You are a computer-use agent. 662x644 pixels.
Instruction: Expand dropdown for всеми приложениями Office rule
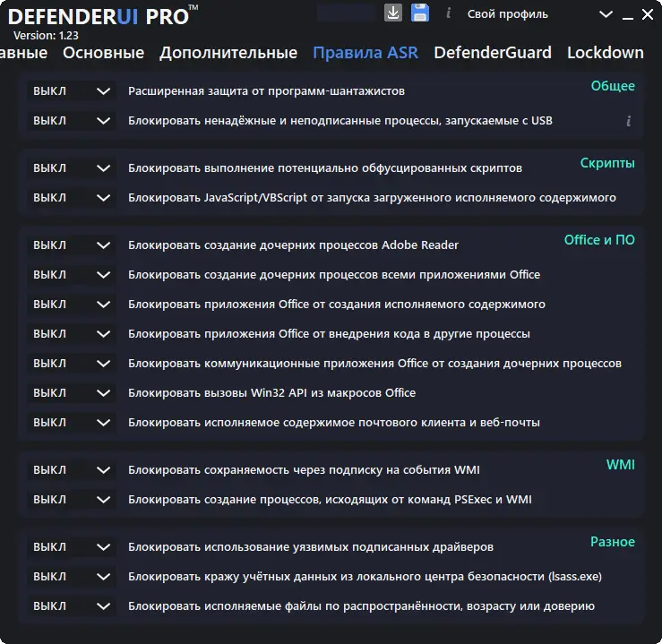(72, 275)
